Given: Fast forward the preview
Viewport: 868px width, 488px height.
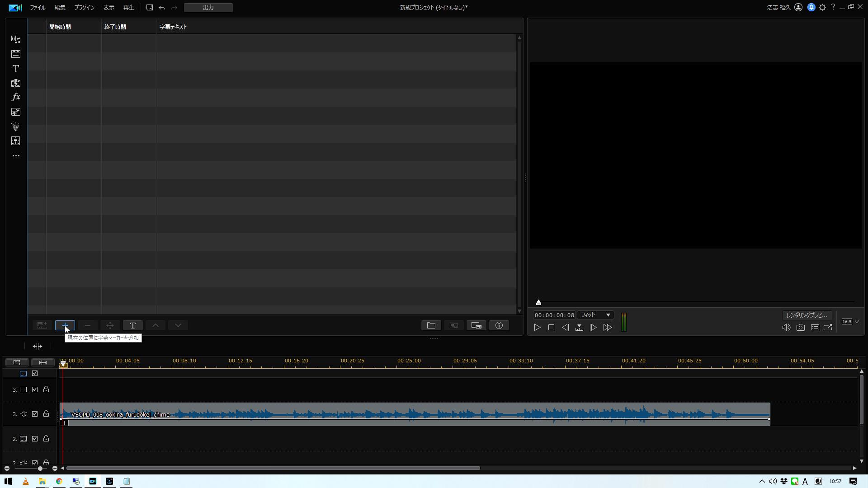Looking at the screenshot, I should (608, 328).
